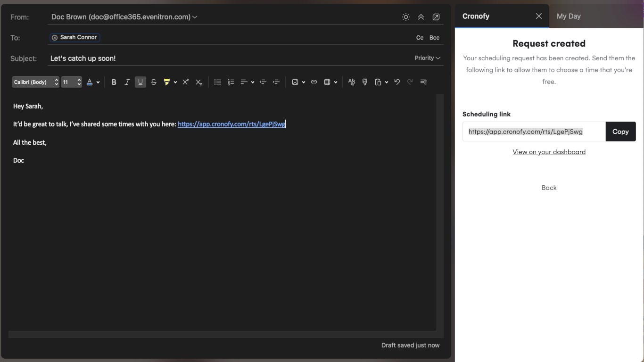Click the text direction icon in the toolbar
Screen dimensions: 644x362
(423, 82)
